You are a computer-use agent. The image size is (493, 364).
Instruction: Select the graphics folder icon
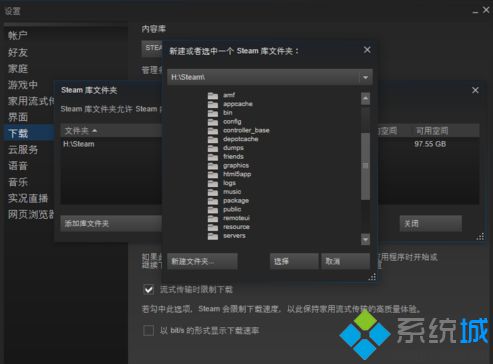213,166
